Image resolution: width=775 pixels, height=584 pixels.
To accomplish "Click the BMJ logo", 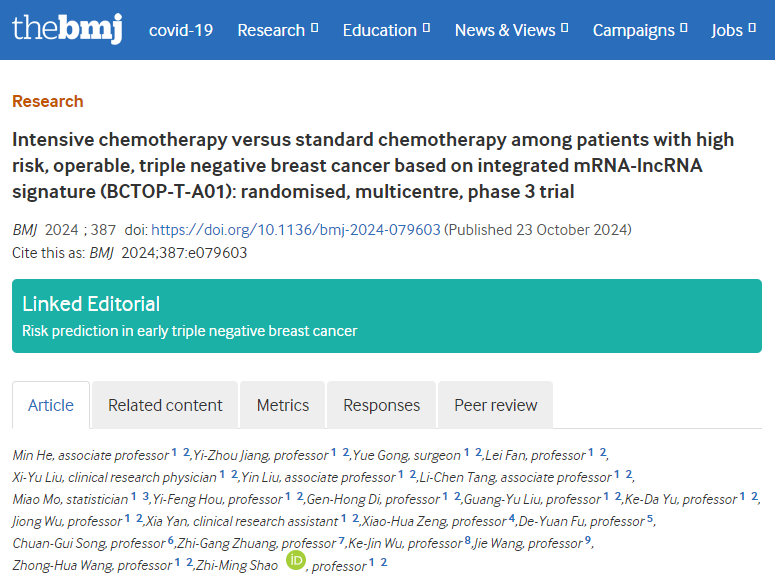I will (x=67, y=29).
